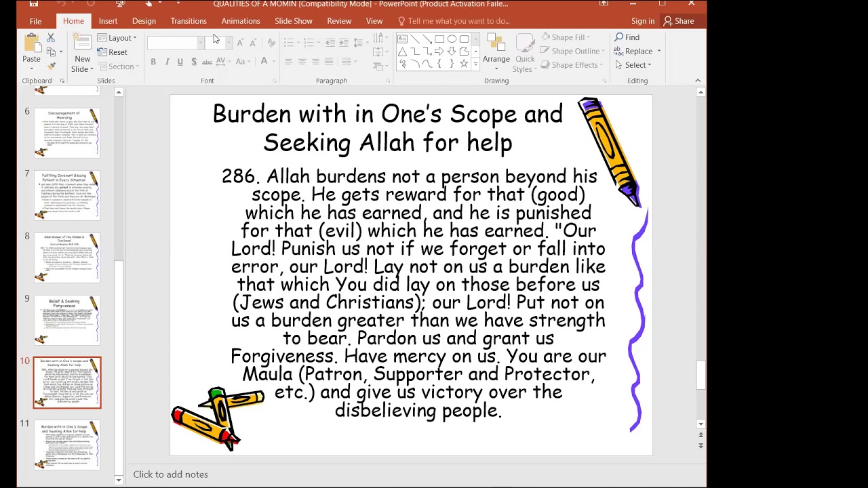Image resolution: width=868 pixels, height=488 pixels.
Task: Toggle Align Right paragraph
Action: 315,62
